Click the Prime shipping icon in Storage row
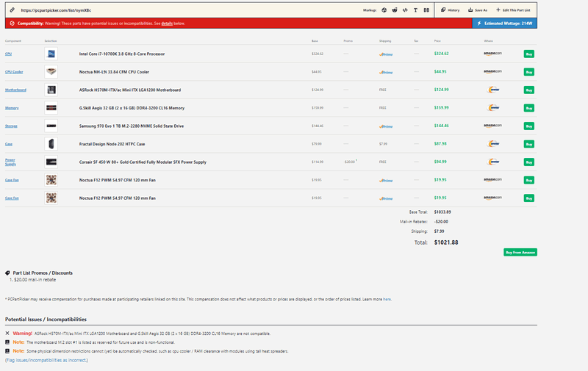The width and height of the screenshot is (588, 371). pos(386,126)
